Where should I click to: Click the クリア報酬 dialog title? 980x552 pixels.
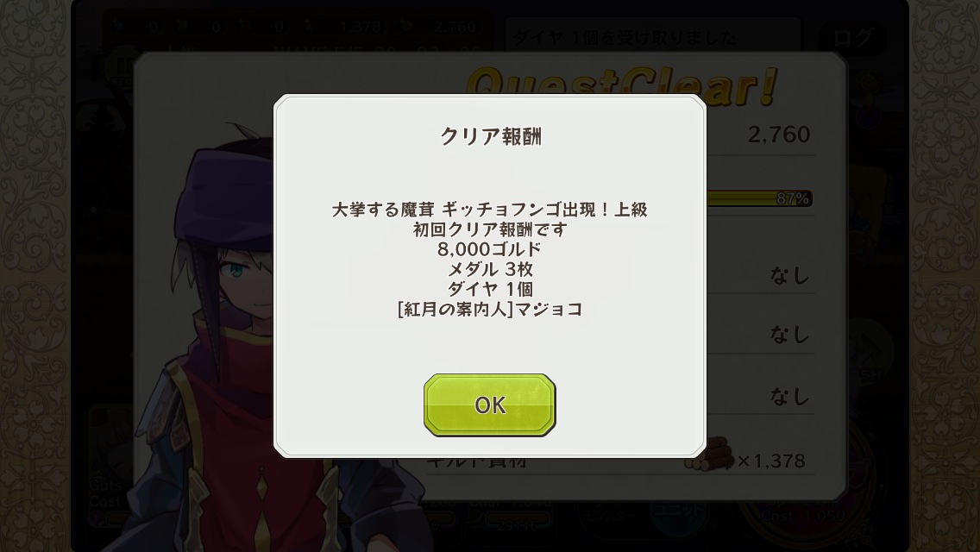(x=491, y=136)
